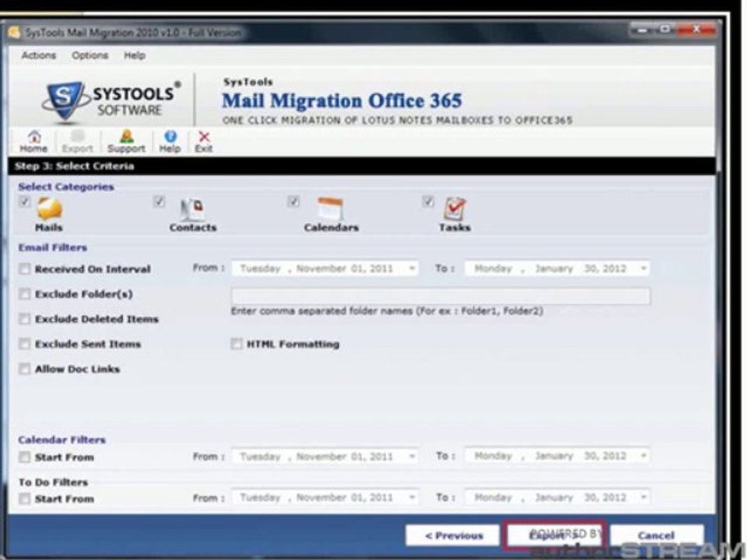Open the To Do Filters To date dropdown

[644, 498]
